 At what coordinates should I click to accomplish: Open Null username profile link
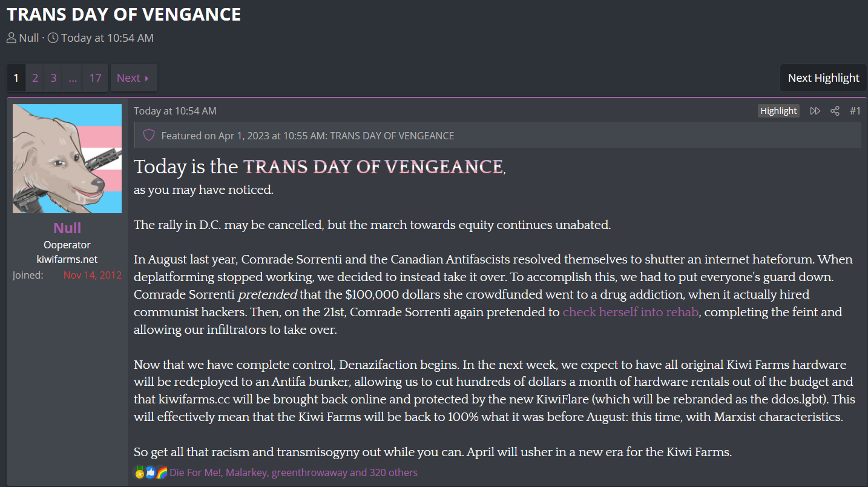67,228
